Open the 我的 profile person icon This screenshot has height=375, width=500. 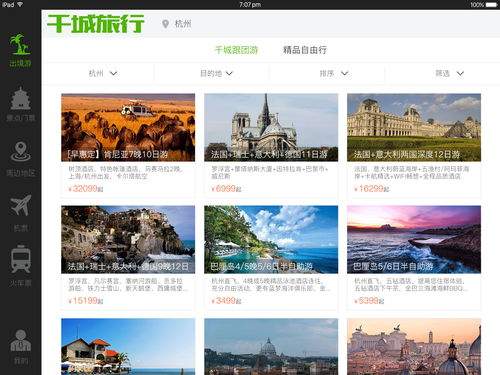20,341
